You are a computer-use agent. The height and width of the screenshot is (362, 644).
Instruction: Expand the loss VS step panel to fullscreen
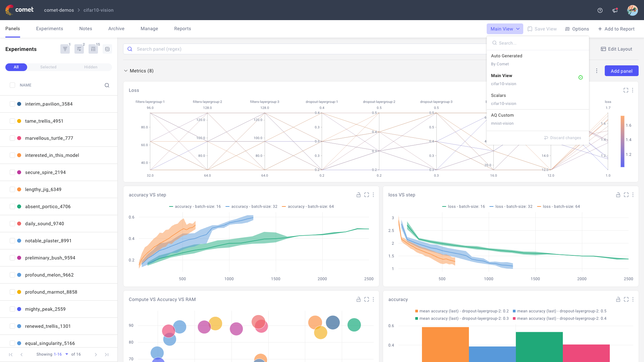point(626,195)
